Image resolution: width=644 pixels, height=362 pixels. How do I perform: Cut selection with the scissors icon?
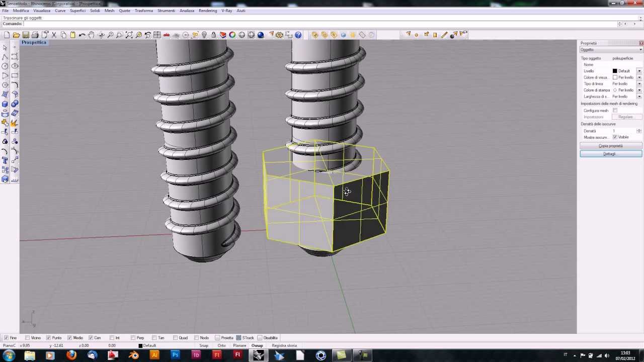tap(54, 35)
